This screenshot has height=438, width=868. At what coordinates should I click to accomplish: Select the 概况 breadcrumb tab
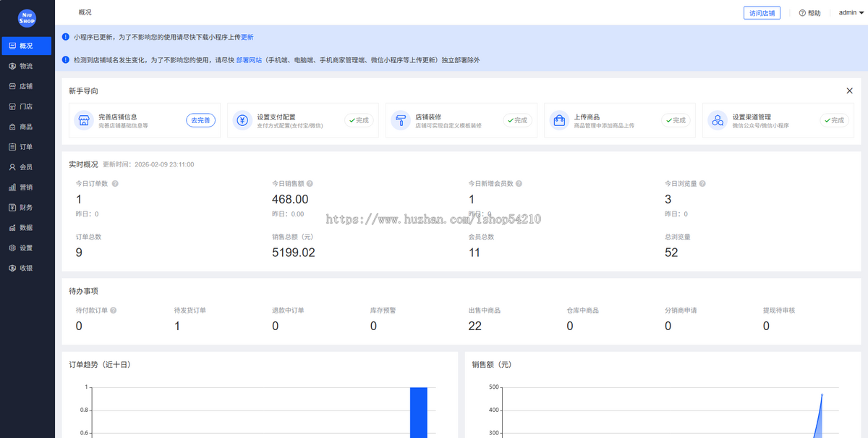[x=85, y=12]
